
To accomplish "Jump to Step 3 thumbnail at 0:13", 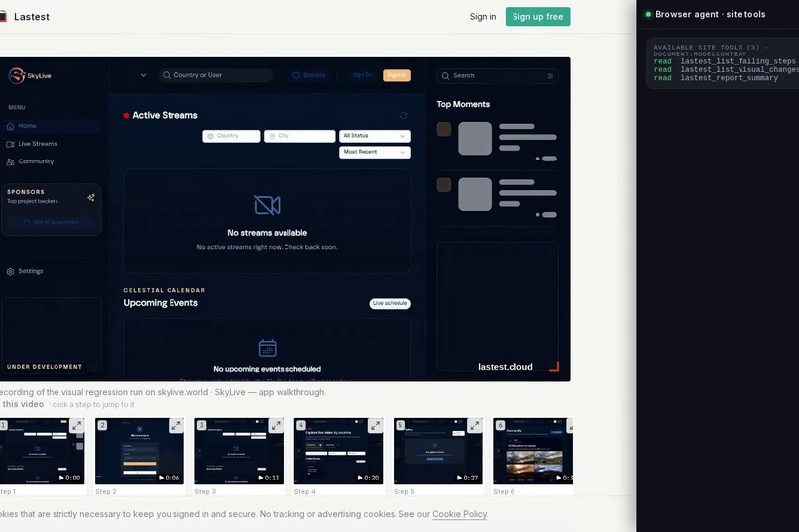I will [x=239, y=451].
